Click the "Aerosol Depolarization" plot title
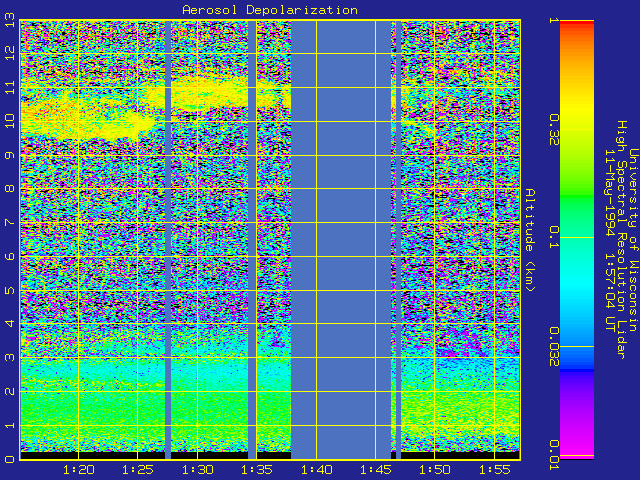This screenshot has width=640, height=480. (270, 10)
